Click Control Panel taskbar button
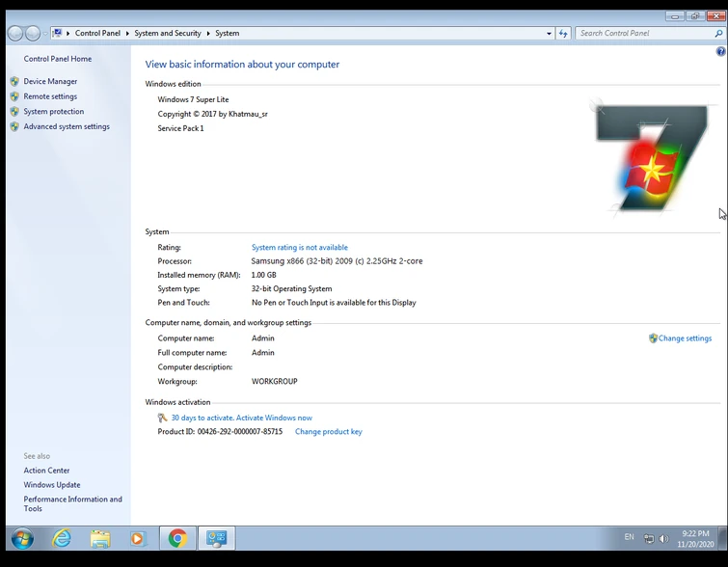The height and width of the screenshot is (567, 728). [x=216, y=539]
